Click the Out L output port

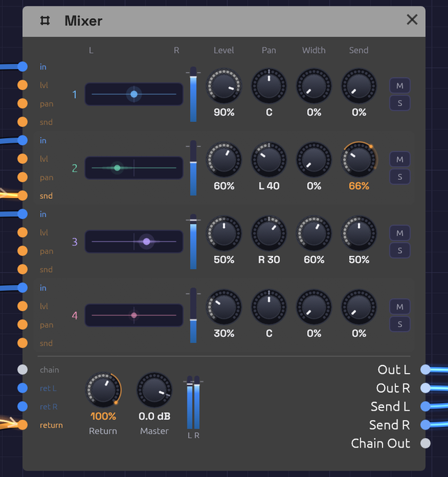(426, 370)
